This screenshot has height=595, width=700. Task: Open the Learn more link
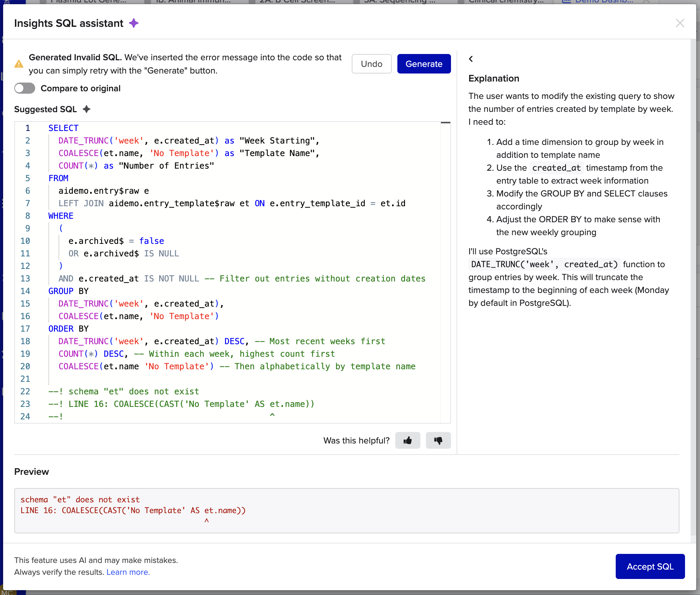click(x=128, y=572)
